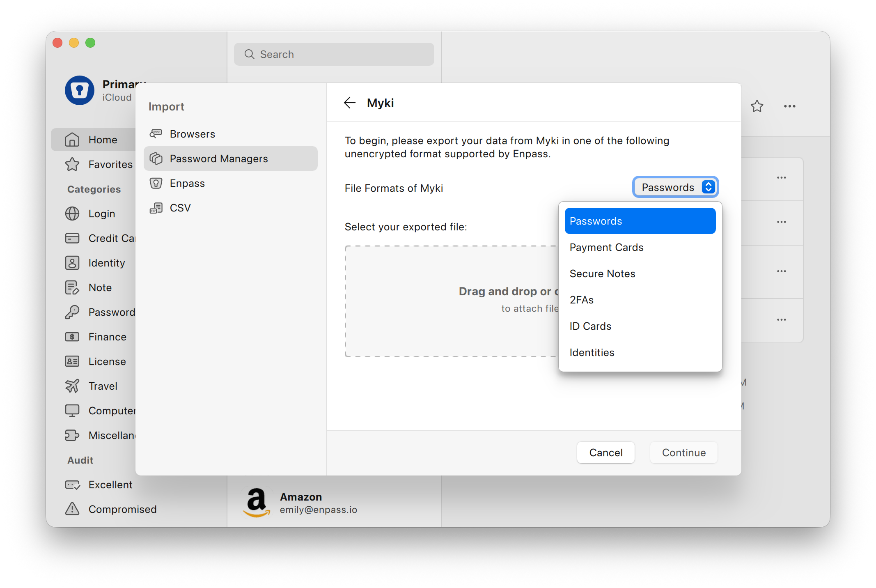Select the Finance category label
Viewport: 876px width, 588px height.
pos(108,337)
